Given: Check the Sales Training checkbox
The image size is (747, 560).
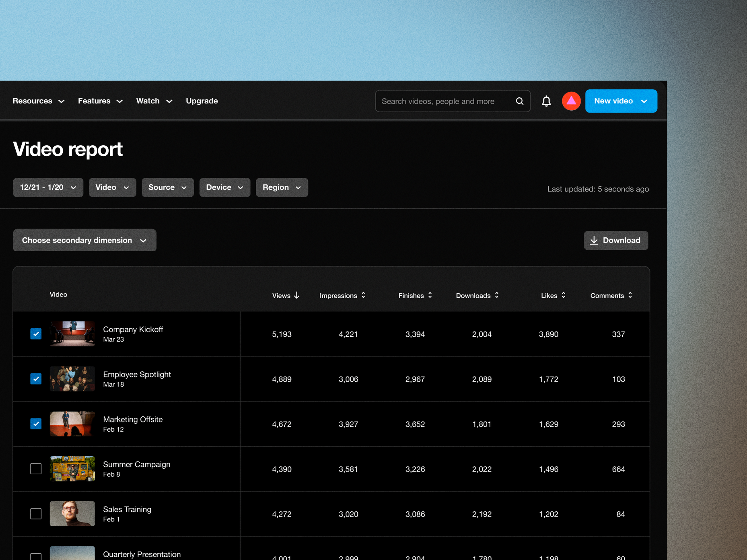Looking at the screenshot, I should (x=36, y=514).
